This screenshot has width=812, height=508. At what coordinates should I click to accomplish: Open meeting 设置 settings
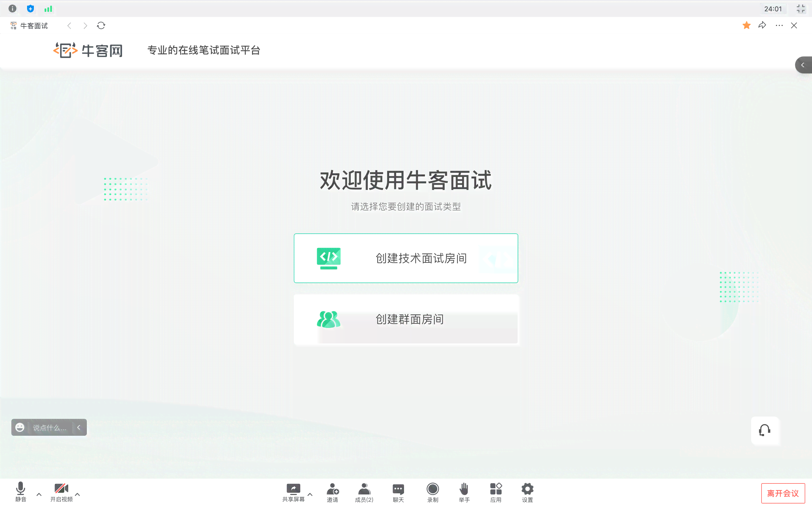[x=528, y=492]
